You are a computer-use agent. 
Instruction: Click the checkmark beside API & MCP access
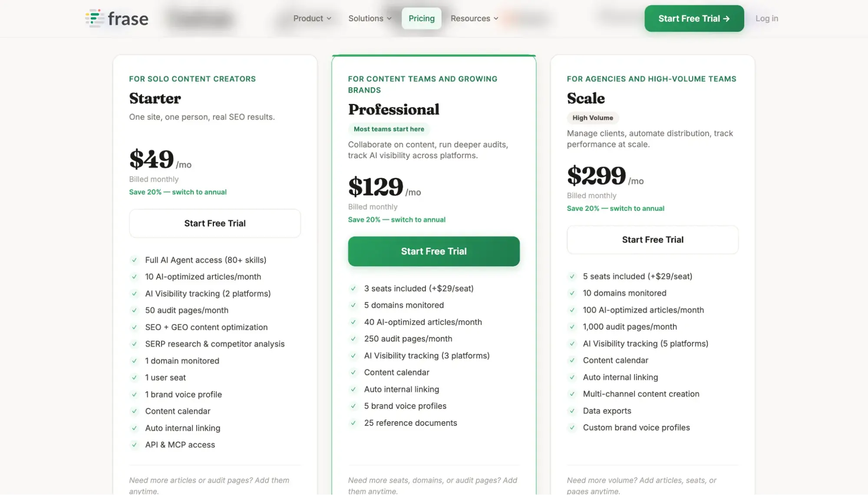click(x=135, y=445)
